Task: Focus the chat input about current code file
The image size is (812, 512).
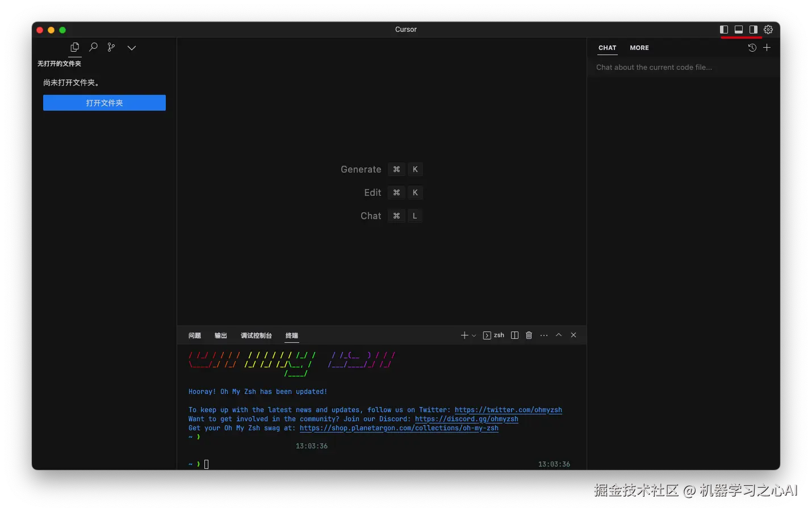Action: pyautogui.click(x=683, y=67)
